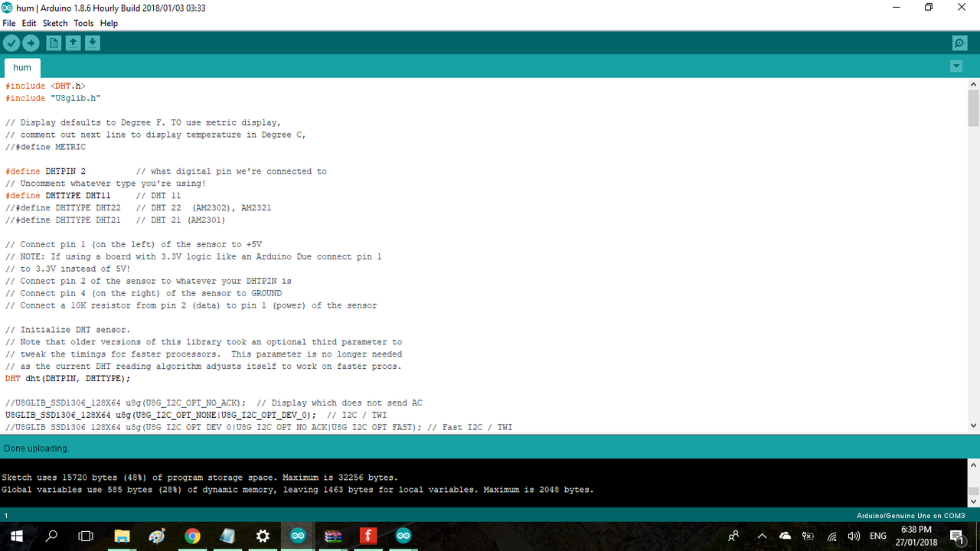Click the 'Arduino/Genuino Uno on COM3' status text

(x=910, y=516)
